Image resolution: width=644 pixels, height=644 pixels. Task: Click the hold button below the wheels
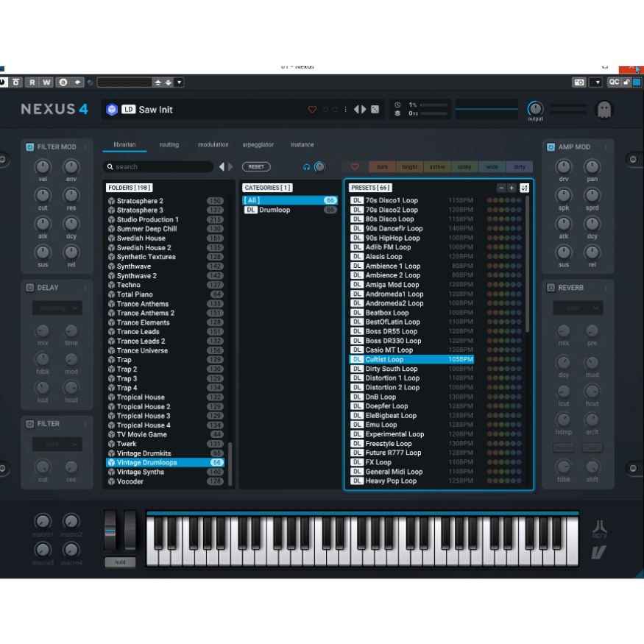click(x=119, y=562)
